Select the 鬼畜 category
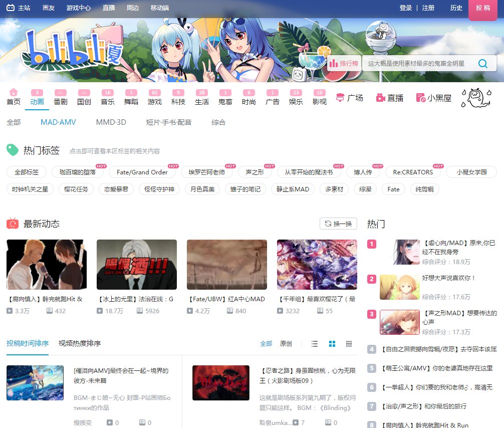This screenshot has height=428, width=504. pos(225,98)
